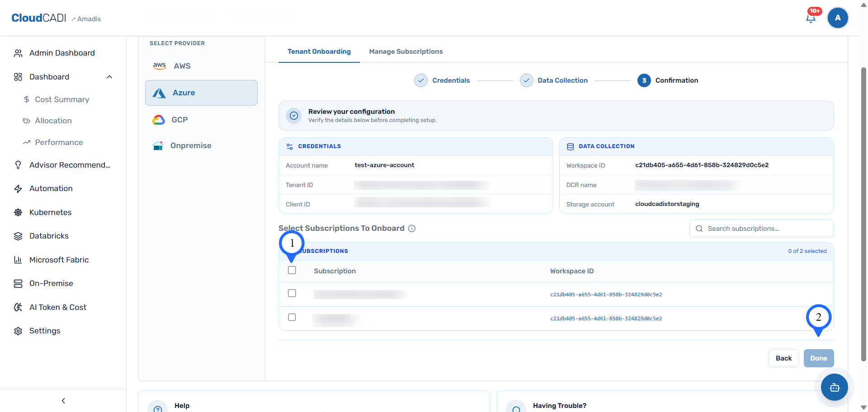
Task: Go to Allocation page
Action: 53,121
